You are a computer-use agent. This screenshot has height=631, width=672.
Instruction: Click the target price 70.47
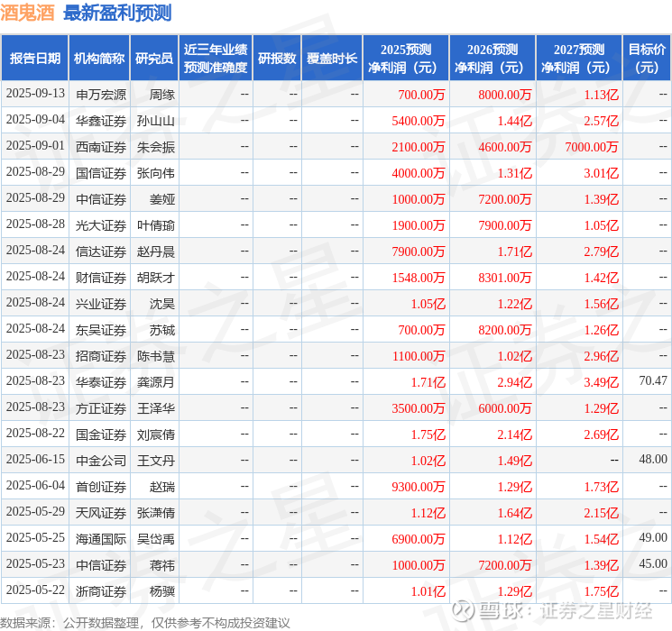[x=653, y=380]
